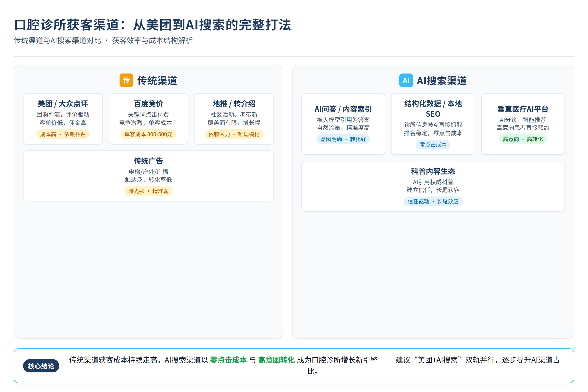
Task: Click the 核心结论 dark badge
Action: coord(41,366)
